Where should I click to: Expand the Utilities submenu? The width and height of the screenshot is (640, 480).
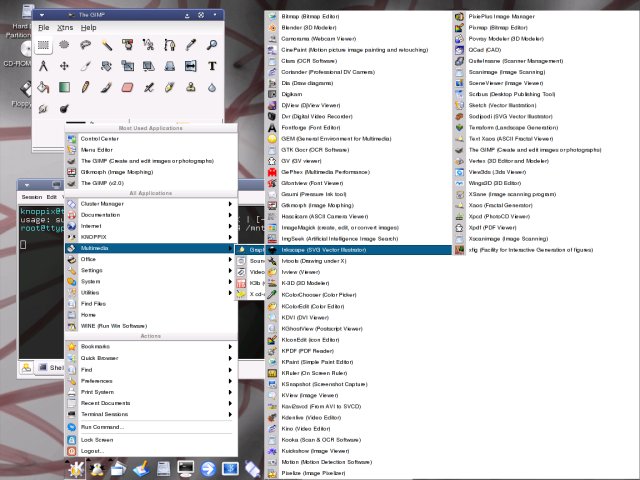(151, 292)
